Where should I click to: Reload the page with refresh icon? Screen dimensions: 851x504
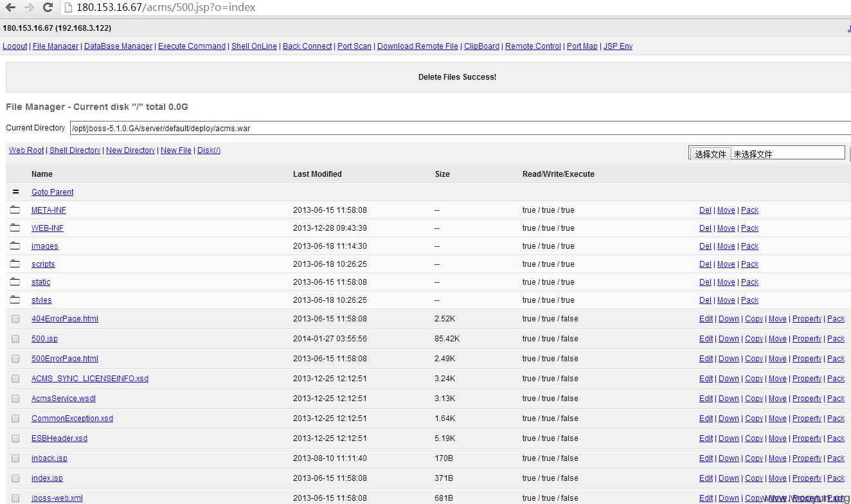coord(48,8)
